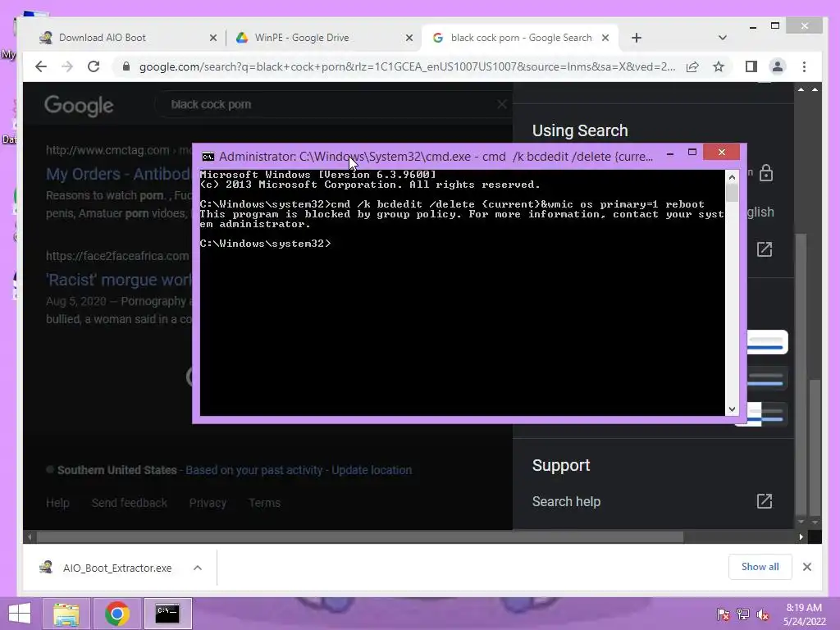Close the Download AIO Boot tab
This screenshot has height=630, width=840.
click(212, 38)
